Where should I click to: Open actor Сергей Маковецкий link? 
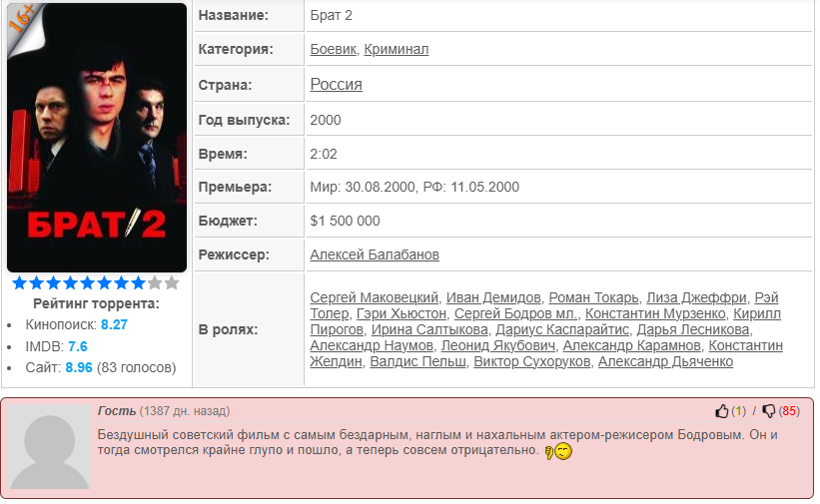[374, 297]
